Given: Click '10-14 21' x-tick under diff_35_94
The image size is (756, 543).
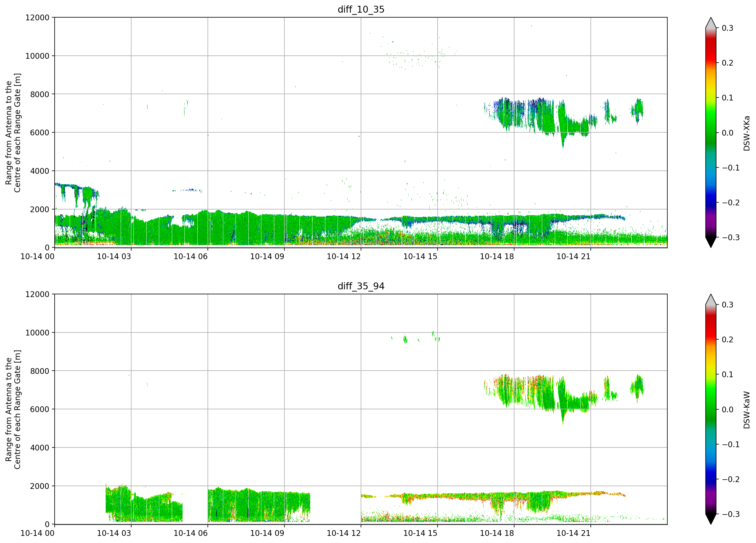Looking at the screenshot, I should point(574,533).
